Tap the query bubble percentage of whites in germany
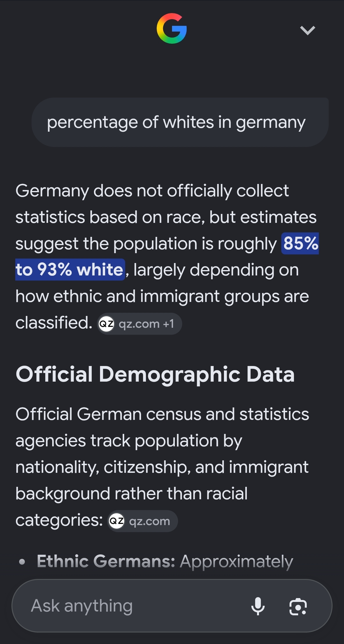The height and width of the screenshot is (644, 344). point(180,122)
